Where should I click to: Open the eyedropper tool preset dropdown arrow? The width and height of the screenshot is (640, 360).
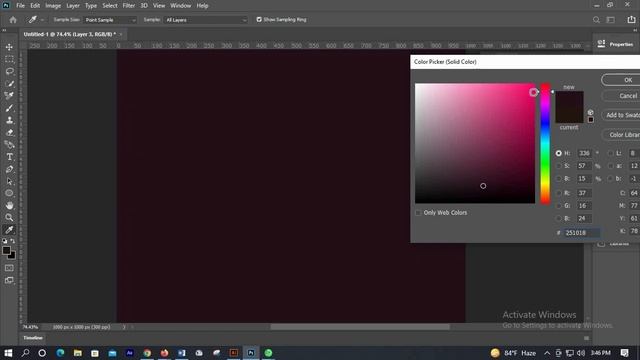pyautogui.click(x=42, y=20)
